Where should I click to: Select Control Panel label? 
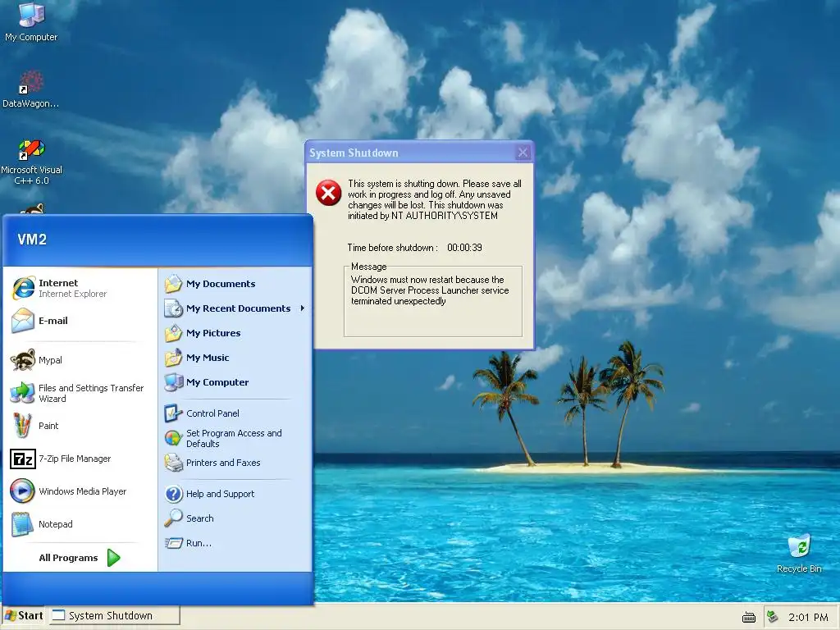coord(212,413)
